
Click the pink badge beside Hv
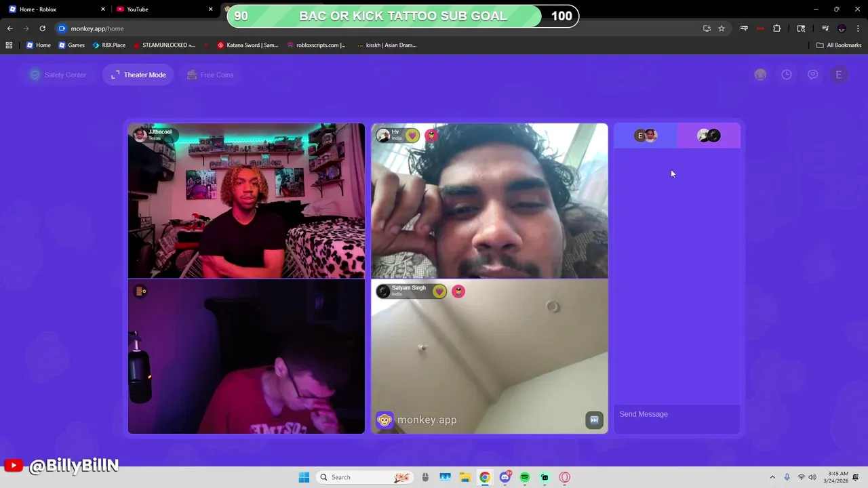(431, 136)
